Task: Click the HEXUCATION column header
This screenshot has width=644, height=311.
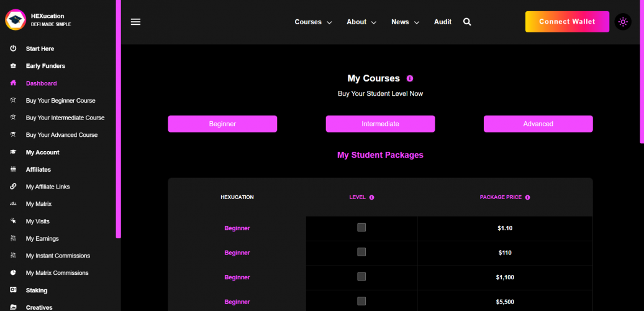Action: coord(237,197)
